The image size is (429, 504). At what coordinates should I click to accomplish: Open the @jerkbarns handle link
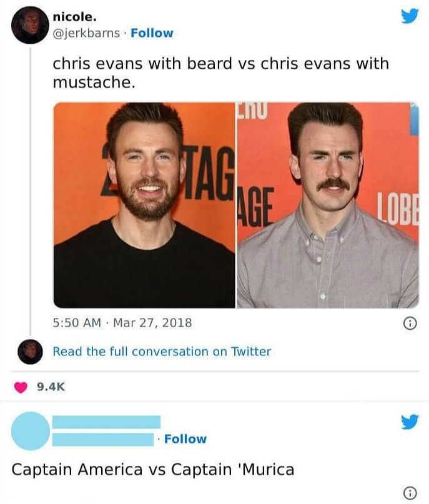pos(87,33)
